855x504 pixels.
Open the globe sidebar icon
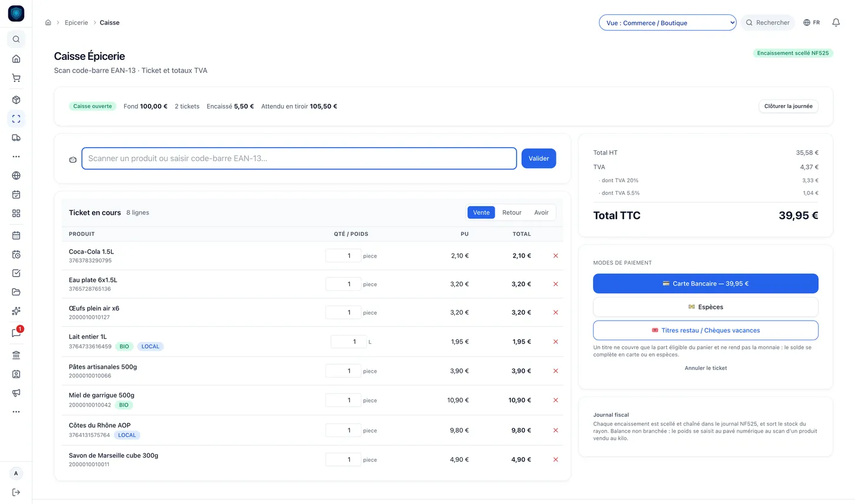pyautogui.click(x=16, y=176)
